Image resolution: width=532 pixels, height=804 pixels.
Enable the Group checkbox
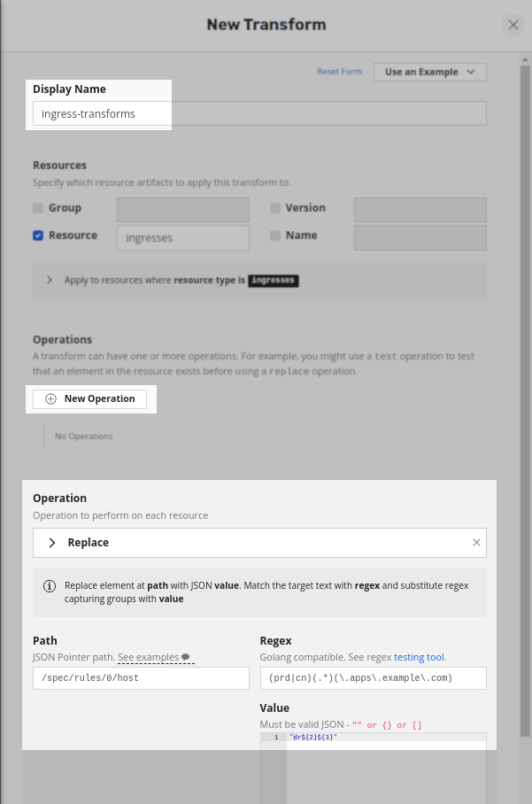(38, 208)
